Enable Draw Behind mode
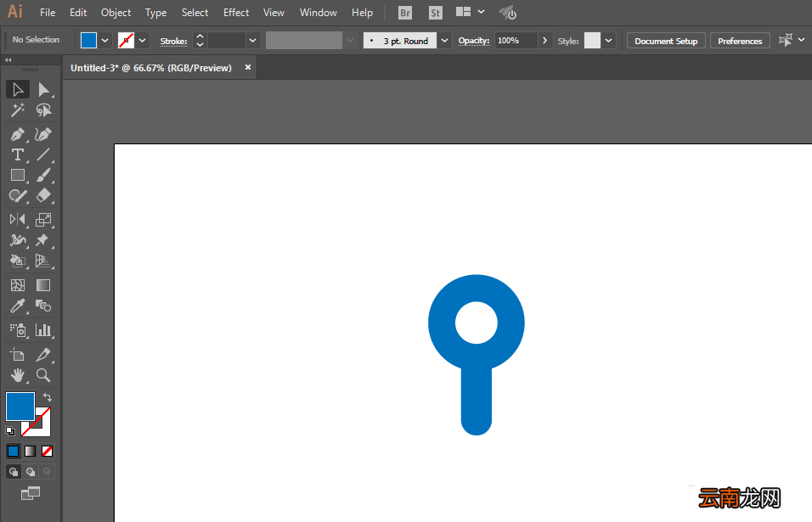Image resolution: width=812 pixels, height=522 pixels. (31, 471)
